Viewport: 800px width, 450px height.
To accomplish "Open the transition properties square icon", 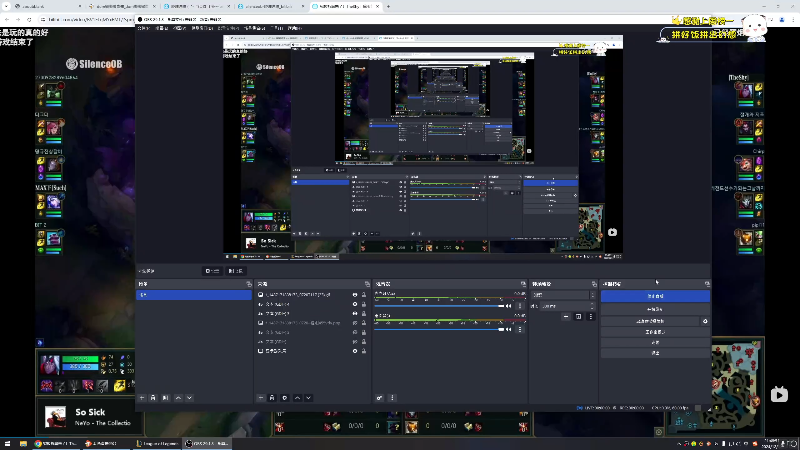I will tap(579, 317).
